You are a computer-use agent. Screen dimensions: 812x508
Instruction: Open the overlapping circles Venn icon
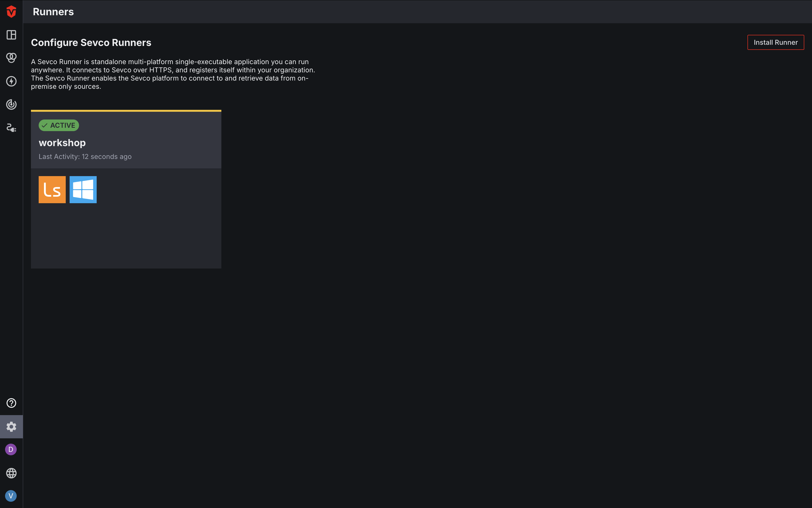11,58
